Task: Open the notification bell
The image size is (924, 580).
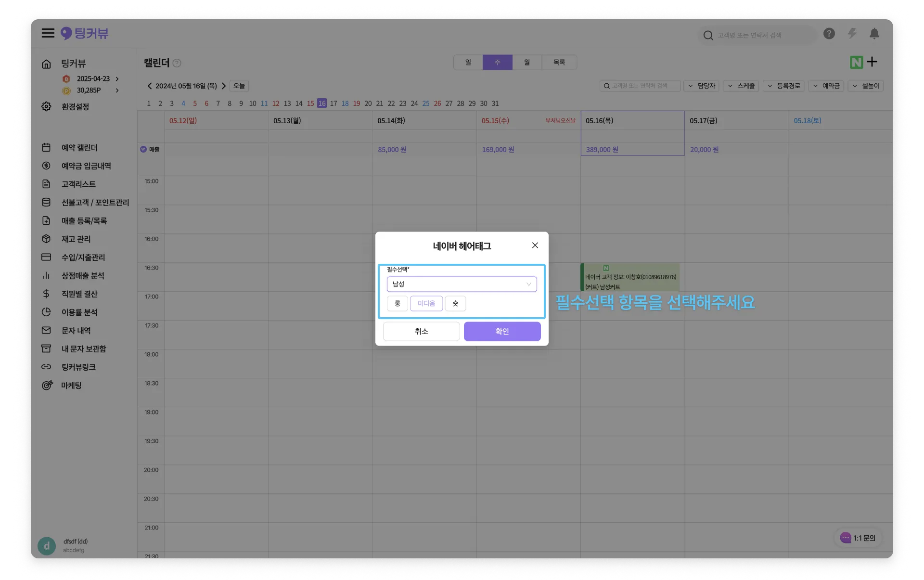Action: [874, 34]
